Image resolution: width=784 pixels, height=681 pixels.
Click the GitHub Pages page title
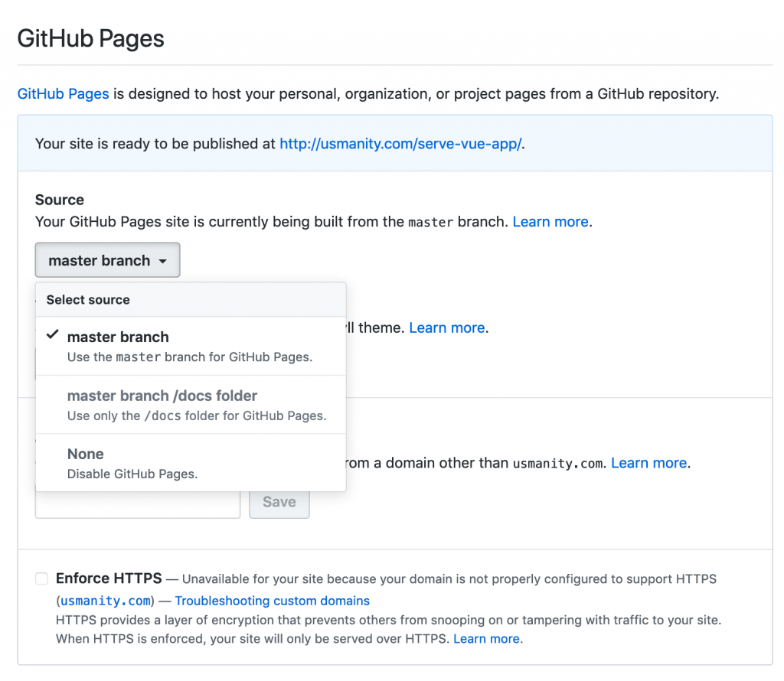point(90,38)
